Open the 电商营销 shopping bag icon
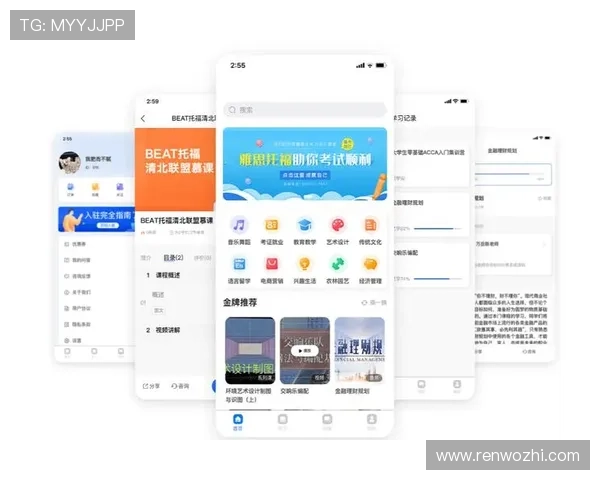 [272, 264]
